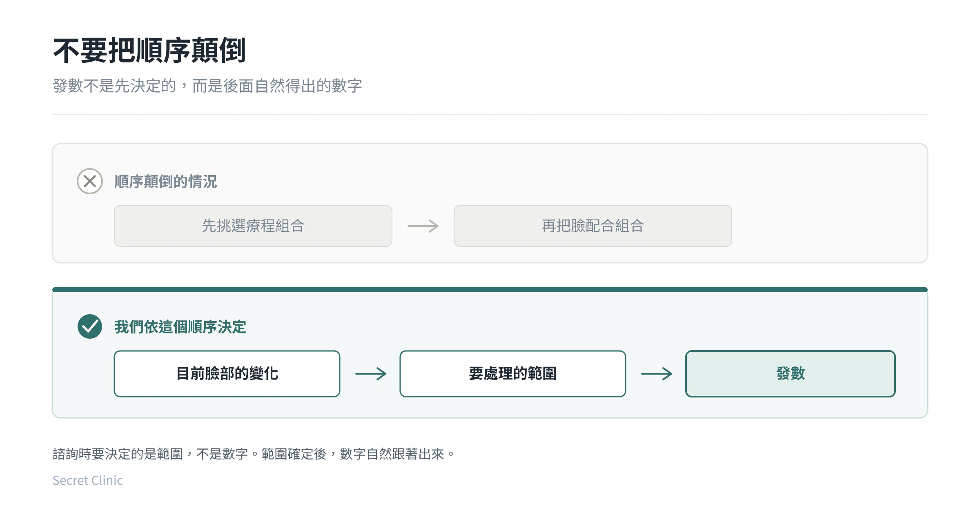Click the label 我們依這個順序決定
Image resolution: width=980 pixels, height=506 pixels.
[180, 327]
